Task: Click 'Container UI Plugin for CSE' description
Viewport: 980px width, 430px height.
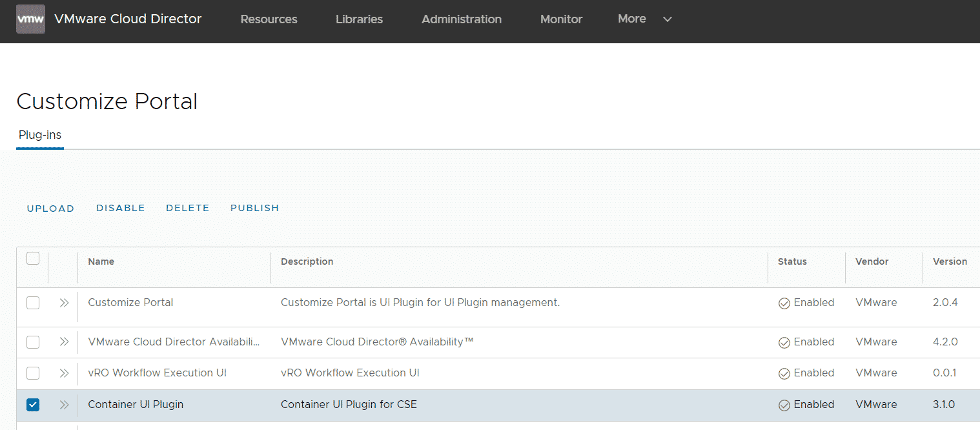Action: coord(349,404)
